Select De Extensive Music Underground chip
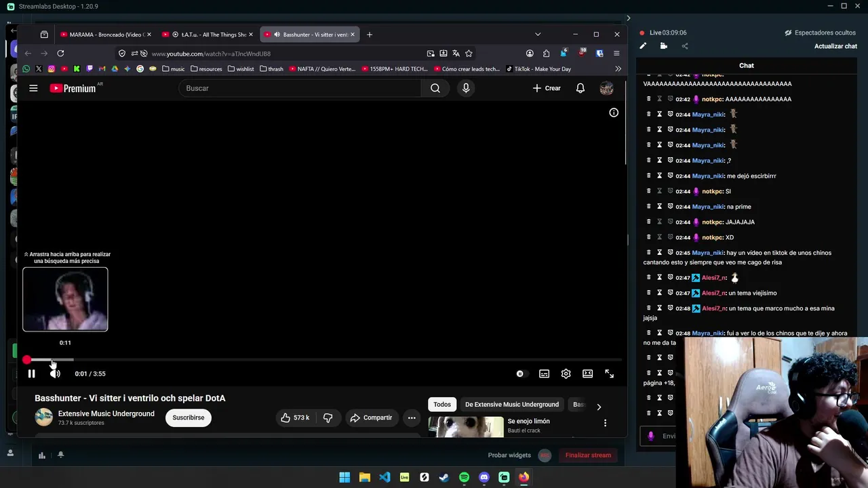Image resolution: width=868 pixels, height=488 pixels. point(512,405)
